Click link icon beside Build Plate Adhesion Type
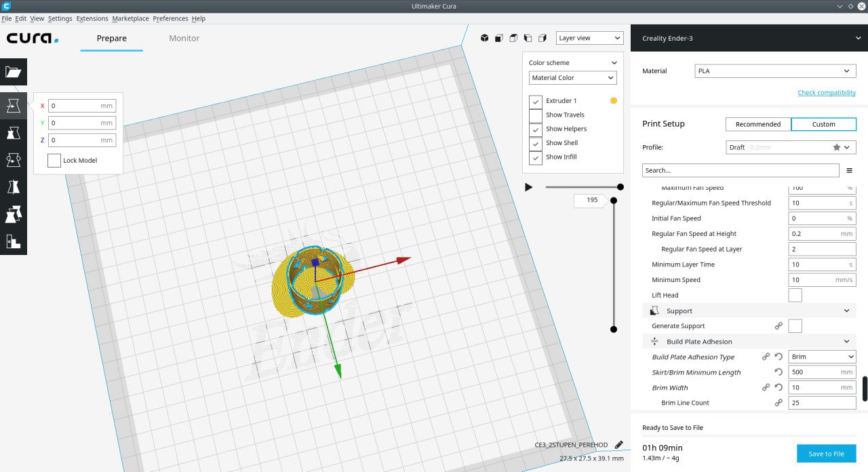Viewport: 868px width, 472px height. pyautogui.click(x=766, y=357)
